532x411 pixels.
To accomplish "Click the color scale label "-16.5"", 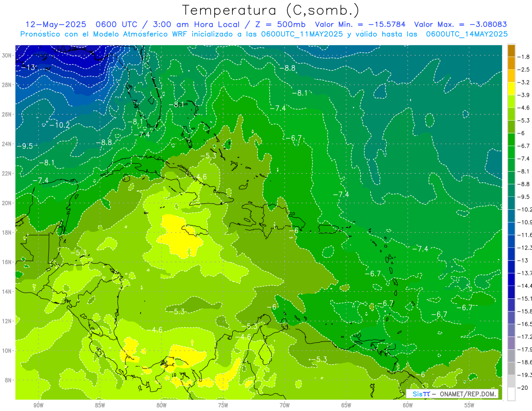I will [x=524, y=324].
